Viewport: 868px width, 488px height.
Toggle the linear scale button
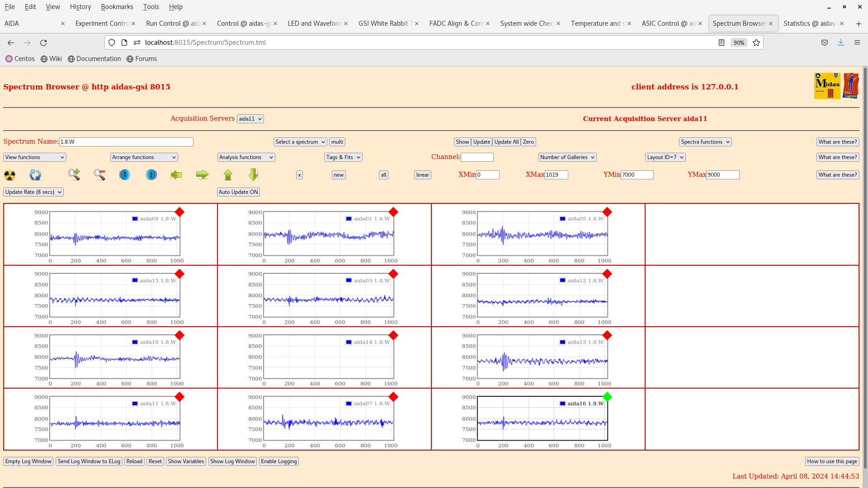coord(422,174)
